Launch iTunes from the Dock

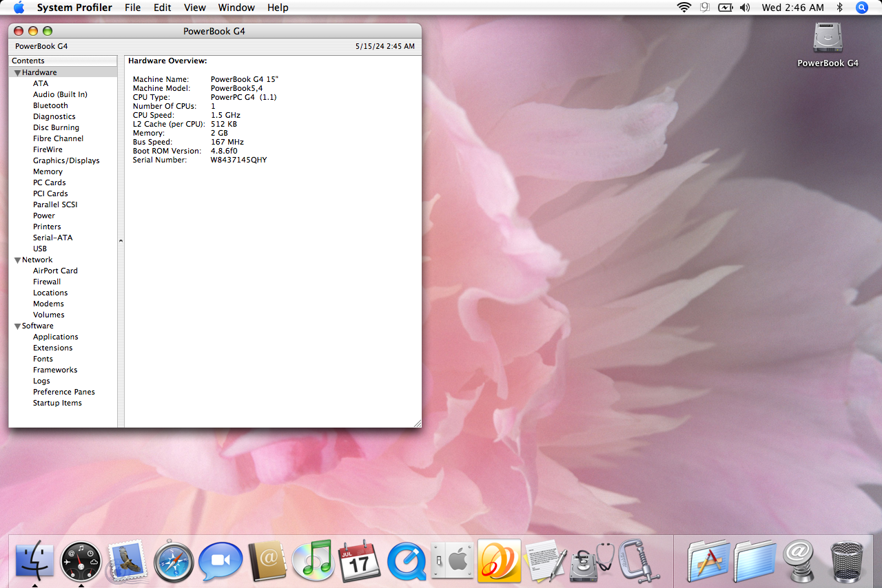click(x=314, y=560)
